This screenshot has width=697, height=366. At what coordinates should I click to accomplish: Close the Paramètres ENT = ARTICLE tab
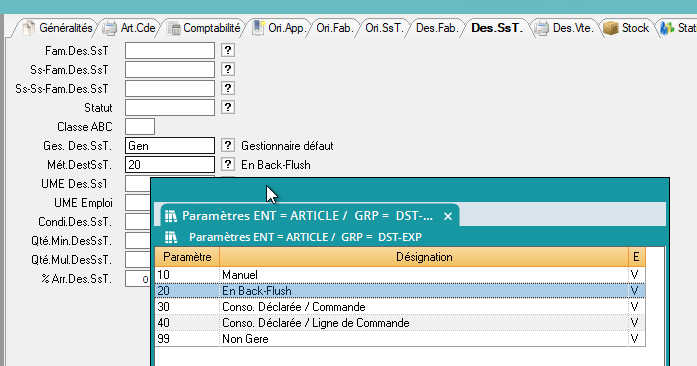coord(448,216)
